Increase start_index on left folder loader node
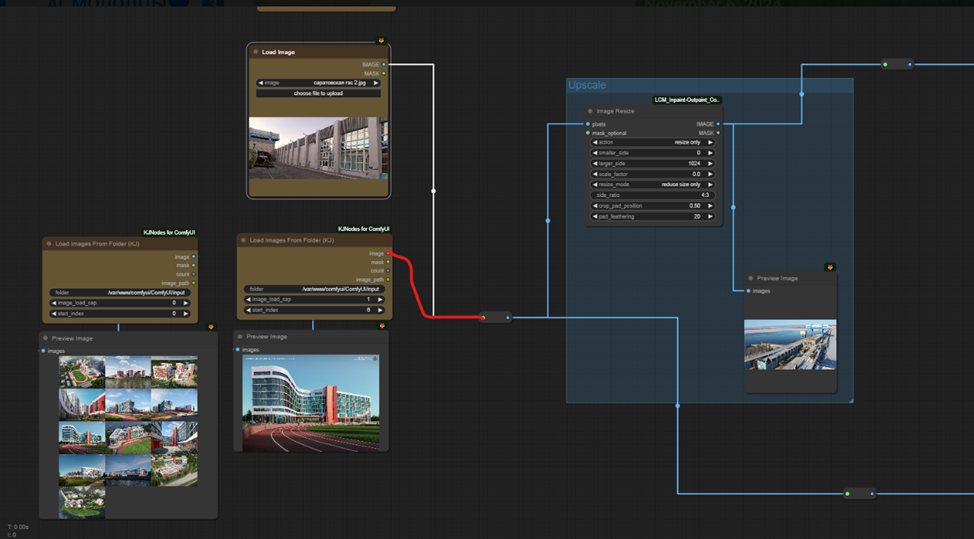 [186, 314]
